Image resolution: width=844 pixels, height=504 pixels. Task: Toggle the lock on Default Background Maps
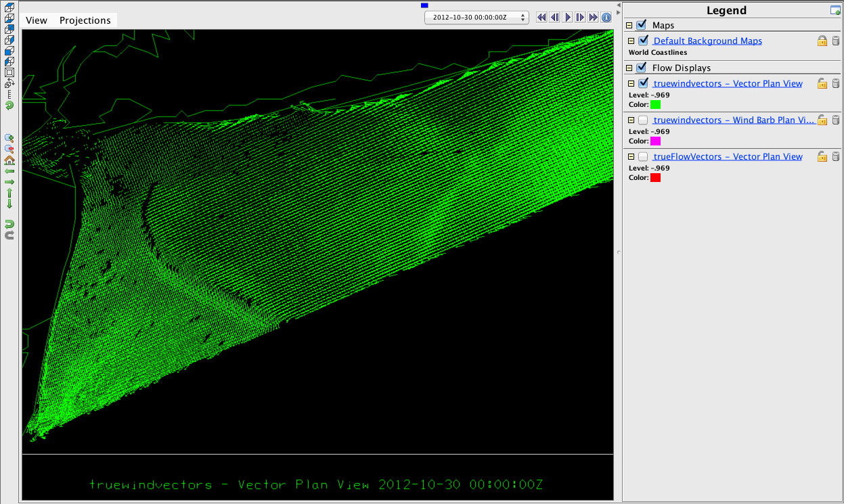point(822,41)
